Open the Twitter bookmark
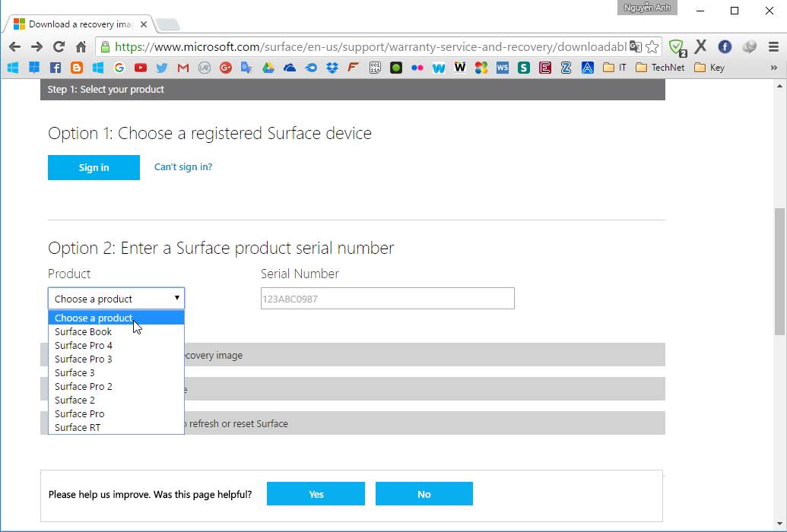The height and width of the screenshot is (532, 787). (x=162, y=68)
